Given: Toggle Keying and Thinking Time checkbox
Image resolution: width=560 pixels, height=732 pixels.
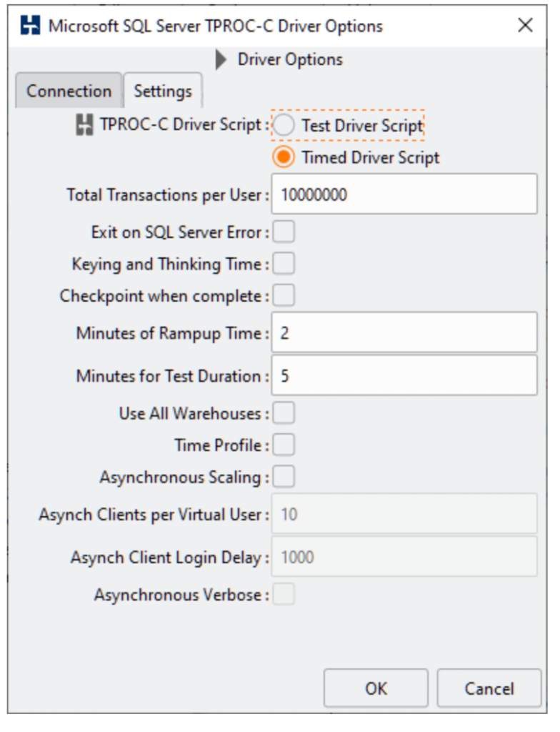Looking at the screenshot, I should click(284, 264).
